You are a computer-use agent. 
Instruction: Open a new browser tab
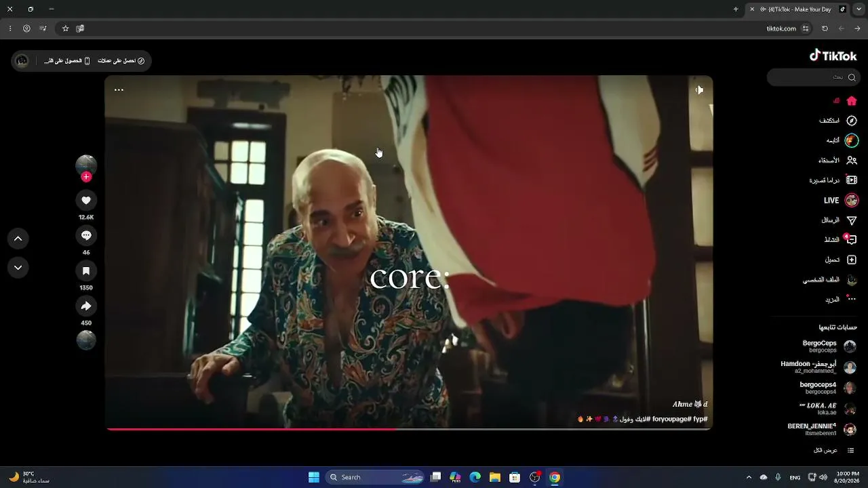tap(736, 9)
